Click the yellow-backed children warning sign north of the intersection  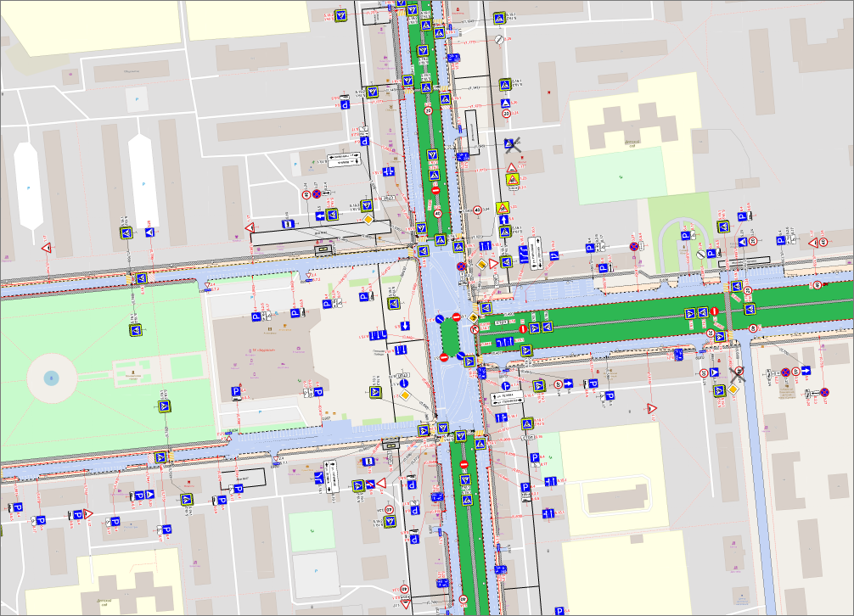512,180
